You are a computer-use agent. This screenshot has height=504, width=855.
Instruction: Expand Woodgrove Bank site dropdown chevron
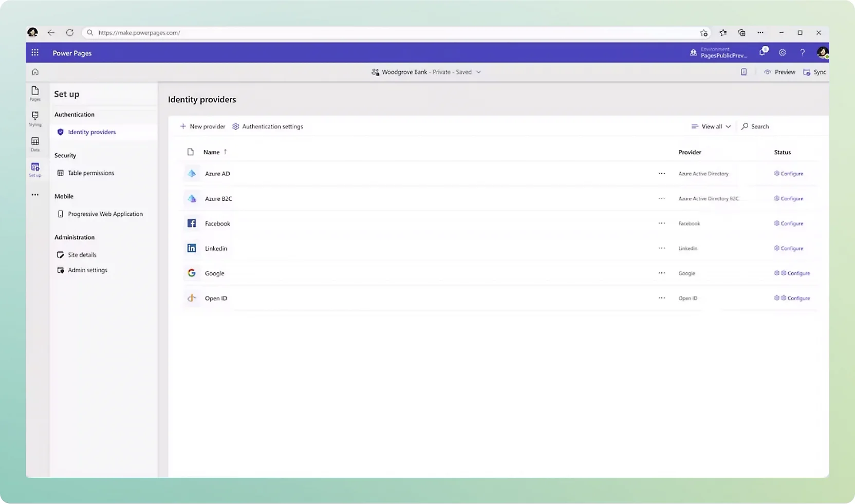478,72
